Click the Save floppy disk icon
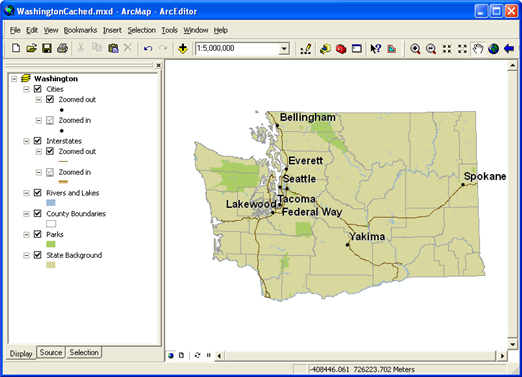 tap(47, 49)
